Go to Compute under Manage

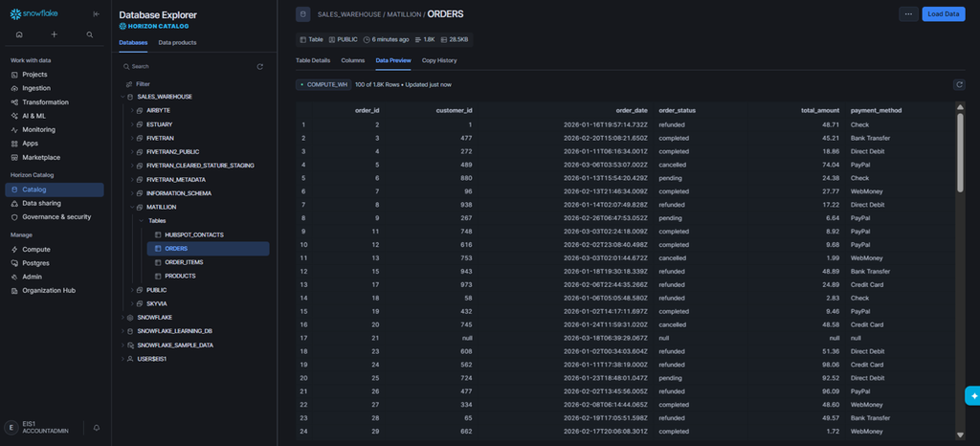tap(36, 249)
